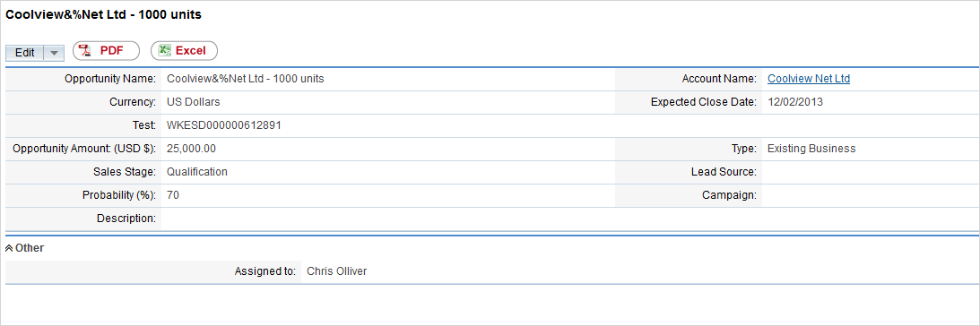Export the record with the PDF button

107,51
